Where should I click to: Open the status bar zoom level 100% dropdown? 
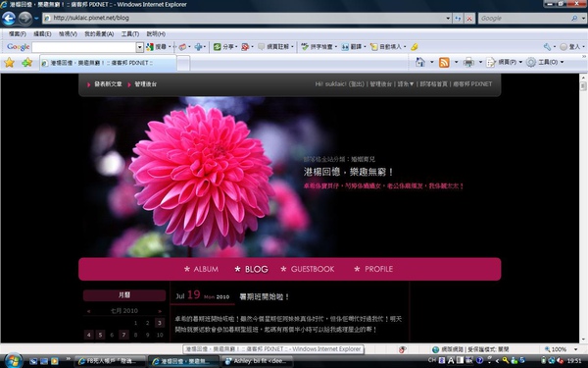(575, 349)
